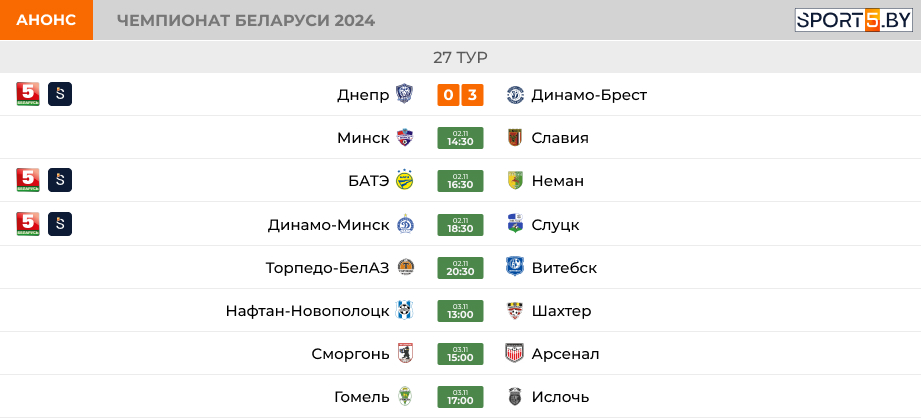Viewport: 921px width, 418px height.
Task: Click the 03.11 17:00 kickoff badge
Action: tap(460, 397)
